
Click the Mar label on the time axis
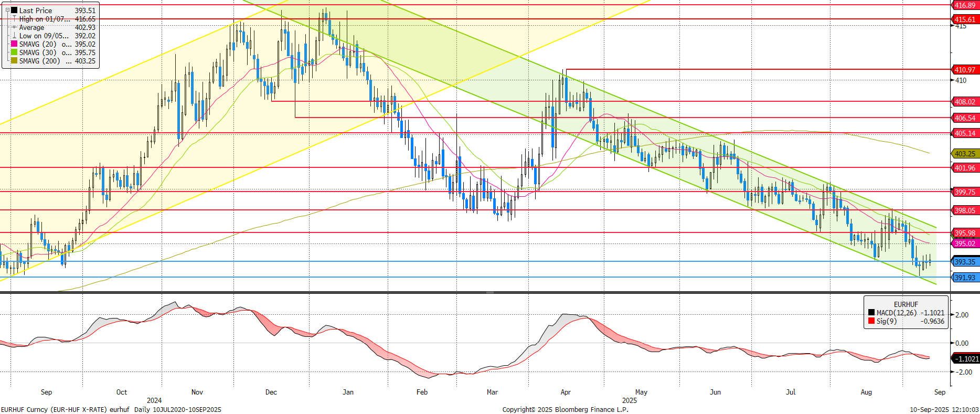pyautogui.click(x=492, y=392)
